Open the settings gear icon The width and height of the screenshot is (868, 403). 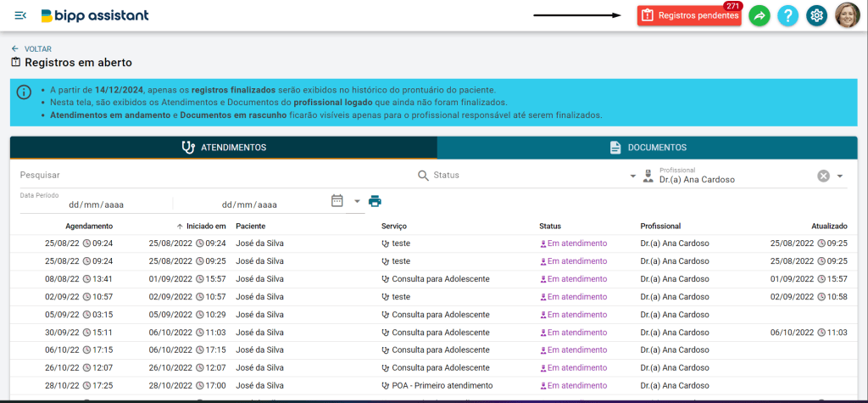(816, 16)
